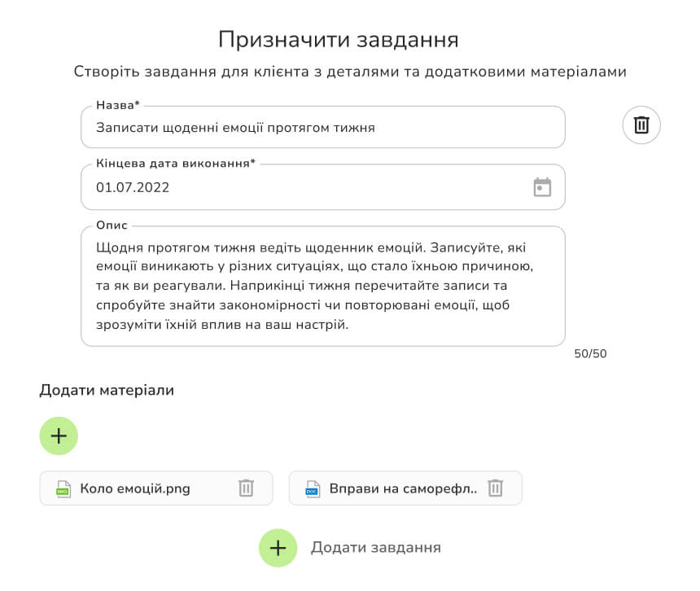The width and height of the screenshot is (700, 591).
Task: Click the 50/50 character counter
Action: click(x=588, y=353)
